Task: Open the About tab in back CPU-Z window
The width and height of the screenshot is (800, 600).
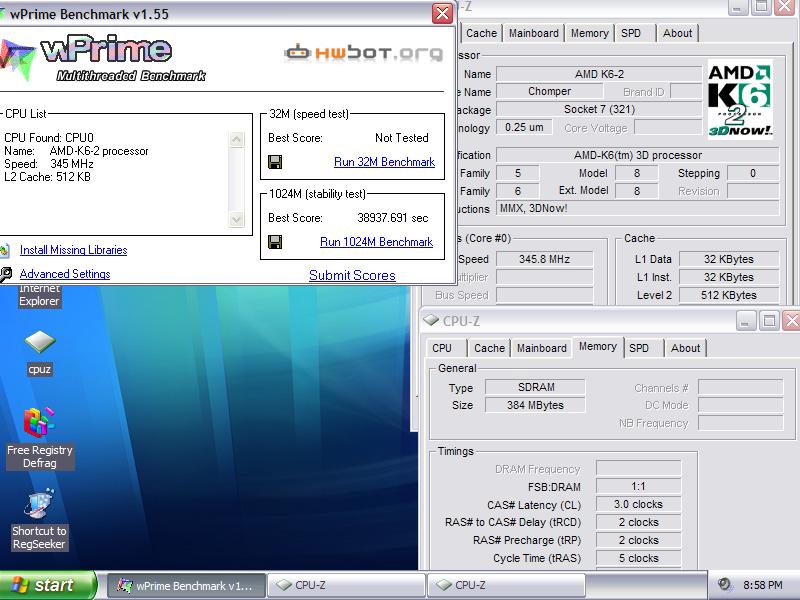Action: click(x=677, y=33)
